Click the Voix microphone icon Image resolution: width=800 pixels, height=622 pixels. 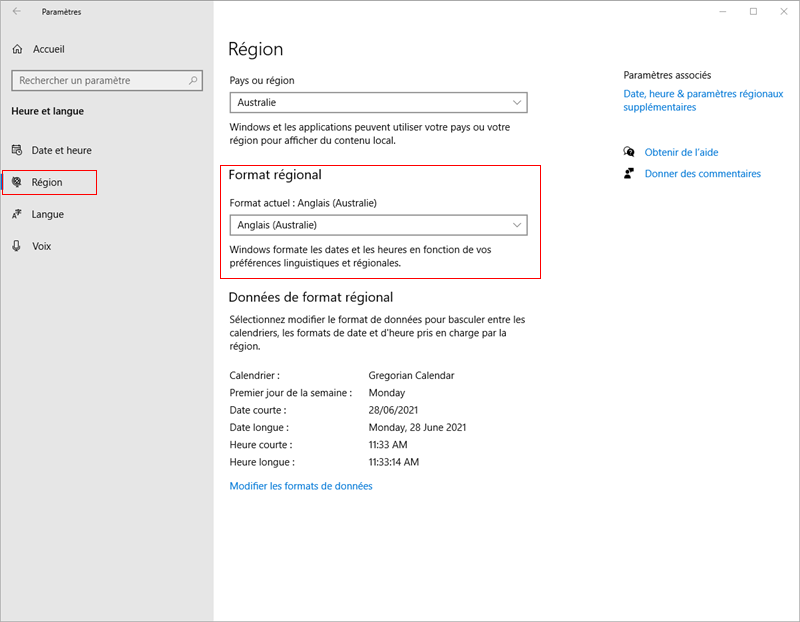tap(17, 246)
